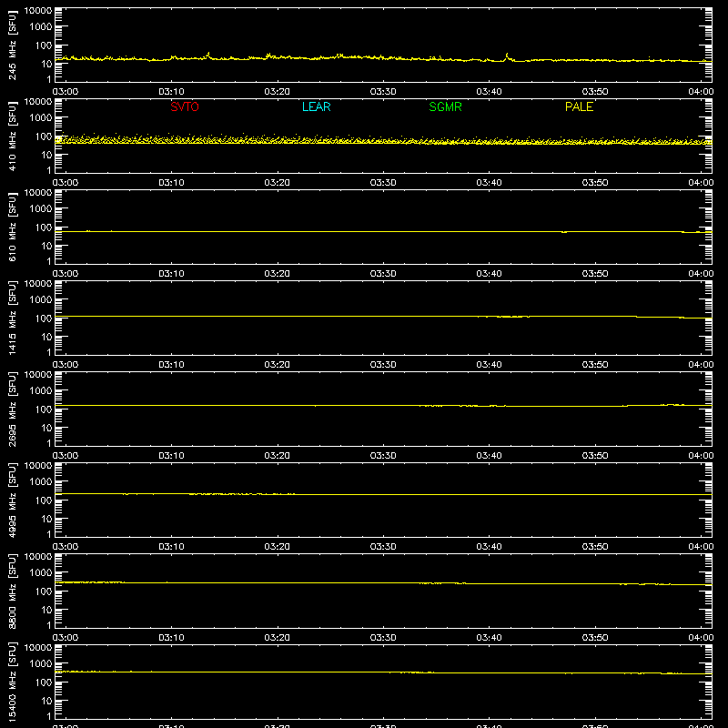Image resolution: width=728 pixels, height=728 pixels.
Task: Select the 8800 MHz [SFU] axis title
Action: pyautogui.click(x=12, y=591)
